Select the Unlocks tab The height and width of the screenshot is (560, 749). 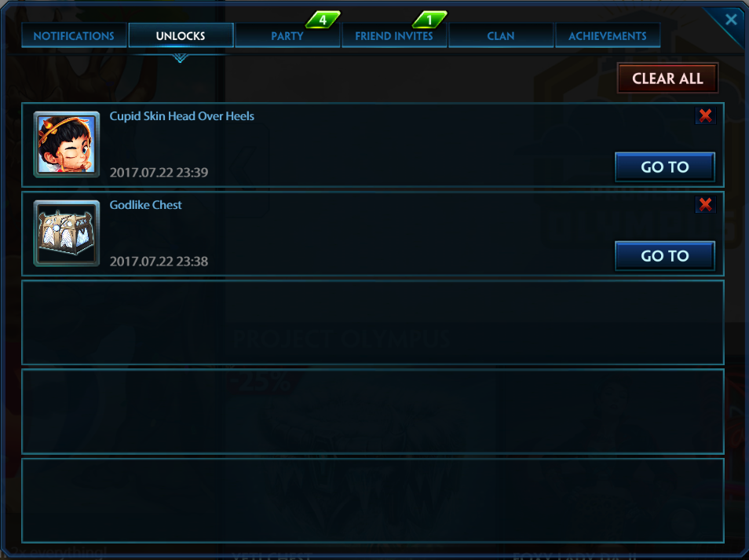pos(181,36)
